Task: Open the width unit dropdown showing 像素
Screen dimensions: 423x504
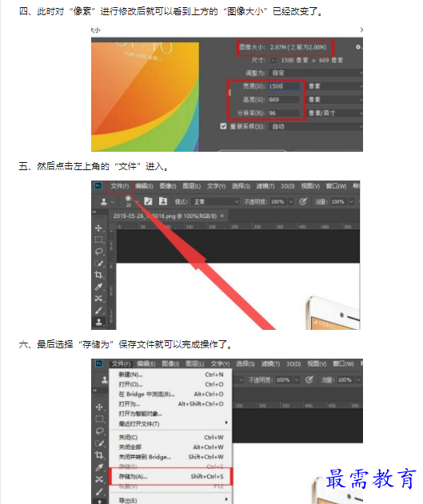Action: click(335, 86)
